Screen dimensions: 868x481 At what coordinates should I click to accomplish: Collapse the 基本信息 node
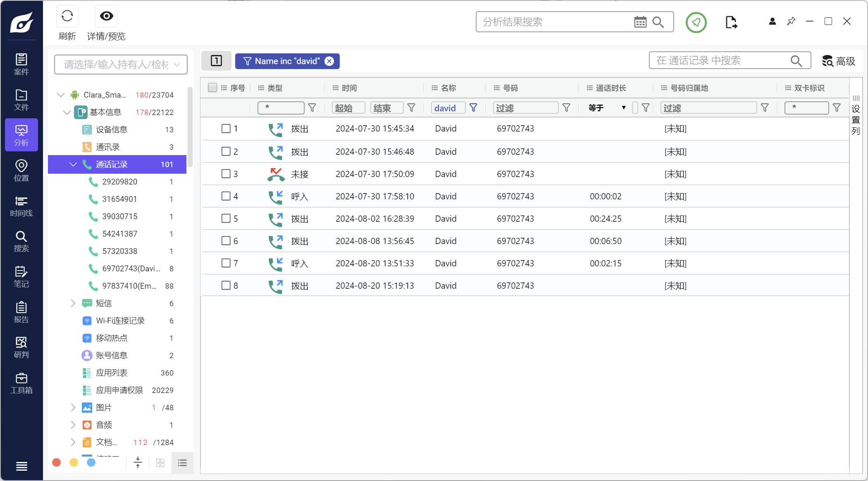pos(67,112)
